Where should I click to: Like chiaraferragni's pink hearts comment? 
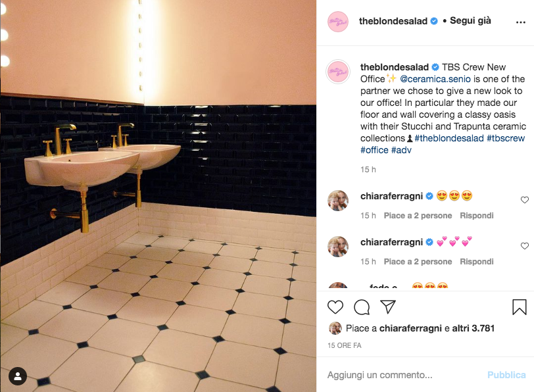pyautogui.click(x=525, y=246)
